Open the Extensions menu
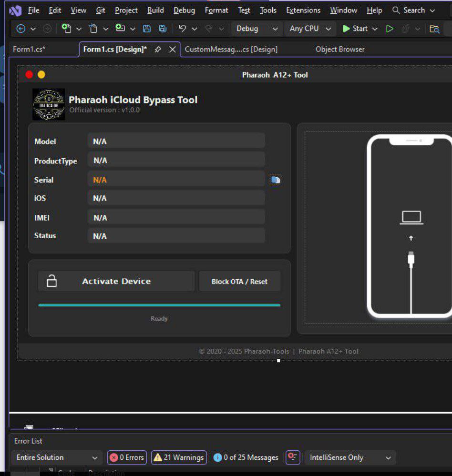This screenshot has height=476, width=452. pyautogui.click(x=303, y=10)
